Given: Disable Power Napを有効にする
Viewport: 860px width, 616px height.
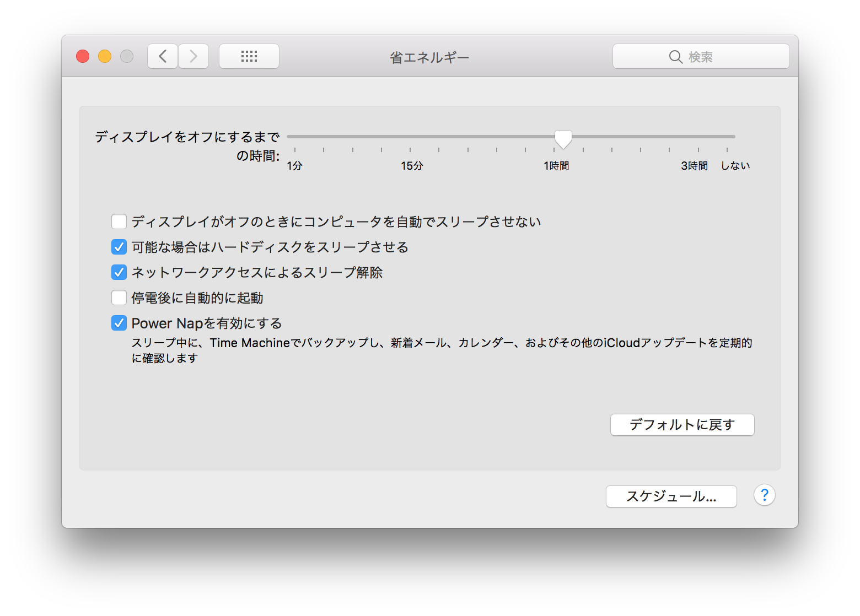Looking at the screenshot, I should (x=119, y=322).
